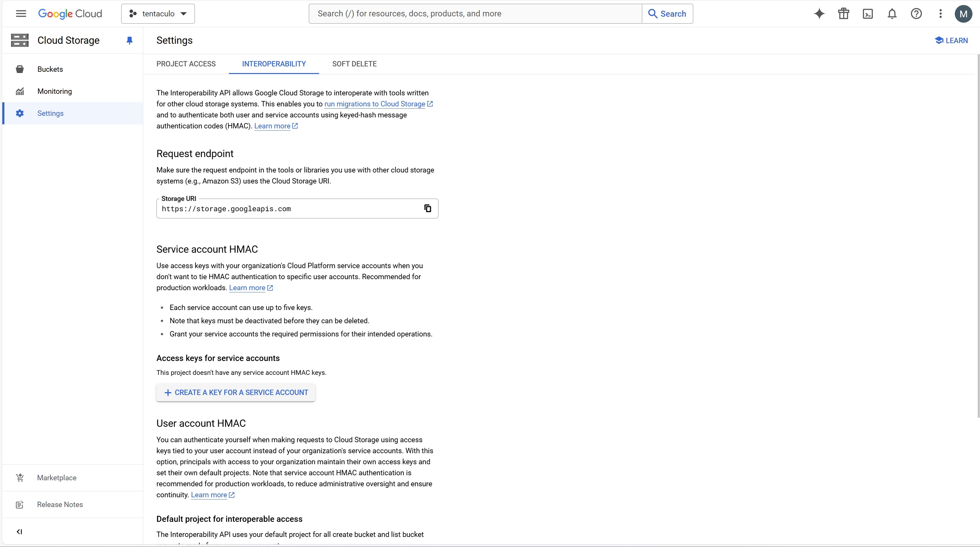Switch to the Project Access tab

tap(186, 64)
